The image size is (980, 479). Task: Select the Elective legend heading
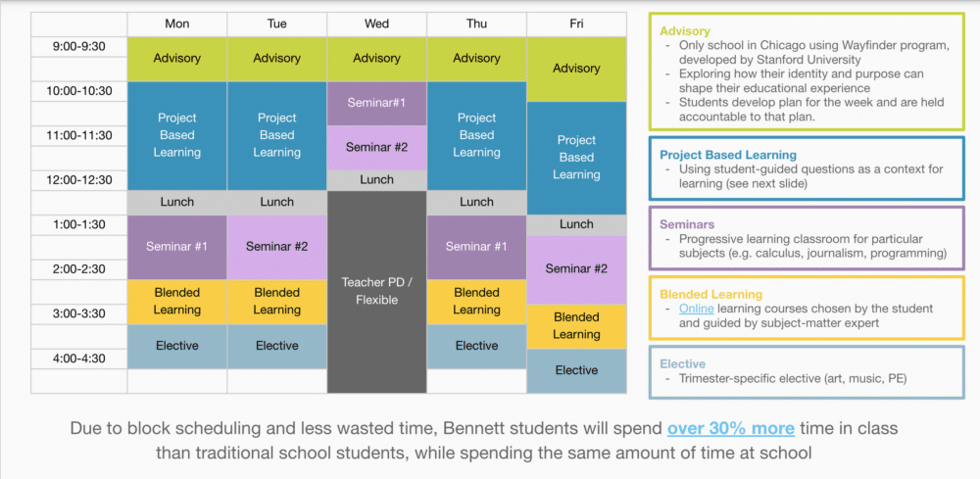coord(682,363)
